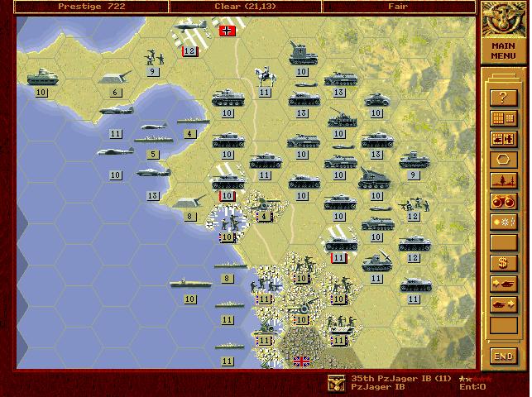532x397 pixels.
Task: Show the unit list tank and plane button
Action: coord(504,139)
